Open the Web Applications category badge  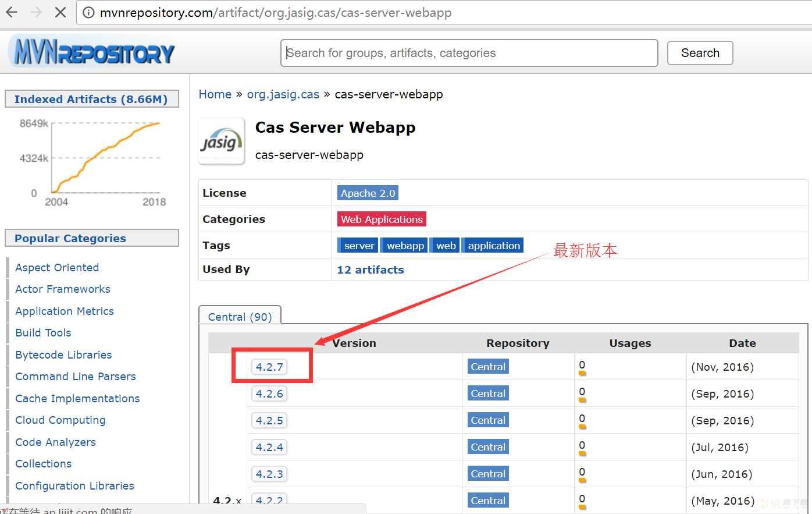point(382,219)
